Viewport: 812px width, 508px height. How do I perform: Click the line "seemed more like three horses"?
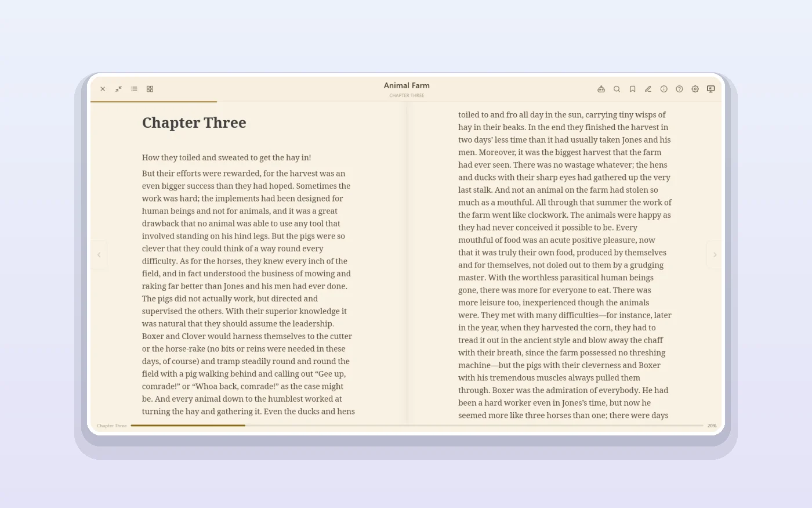coord(563,415)
